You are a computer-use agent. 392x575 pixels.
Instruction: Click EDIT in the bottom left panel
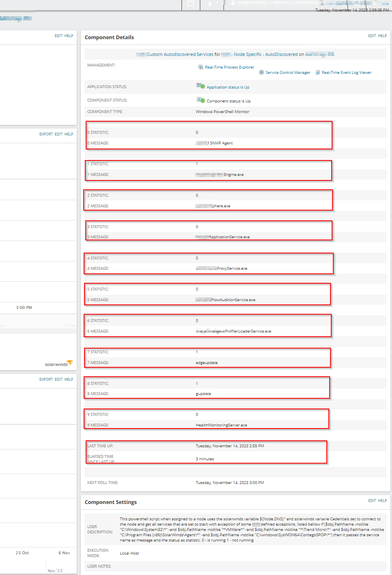[x=59, y=380]
